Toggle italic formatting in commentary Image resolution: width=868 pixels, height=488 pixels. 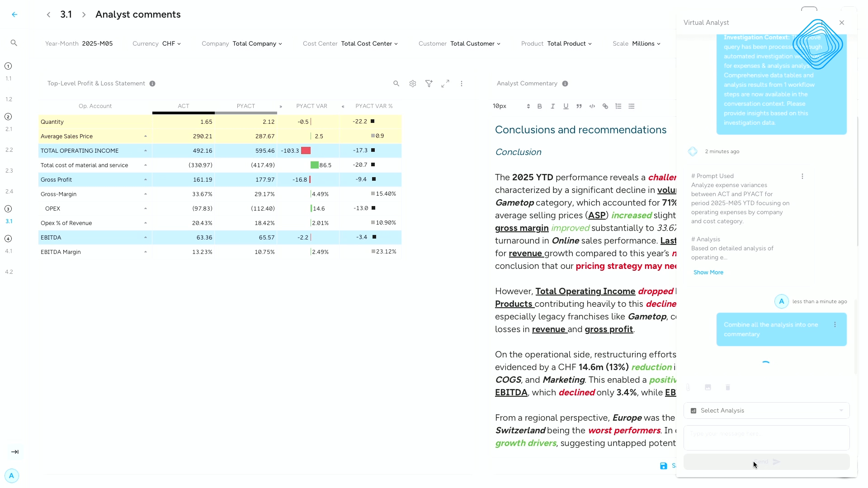click(x=552, y=106)
